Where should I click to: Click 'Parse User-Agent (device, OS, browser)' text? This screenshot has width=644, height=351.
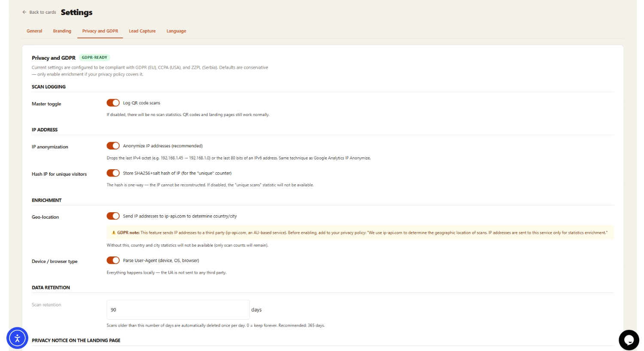pos(161,261)
